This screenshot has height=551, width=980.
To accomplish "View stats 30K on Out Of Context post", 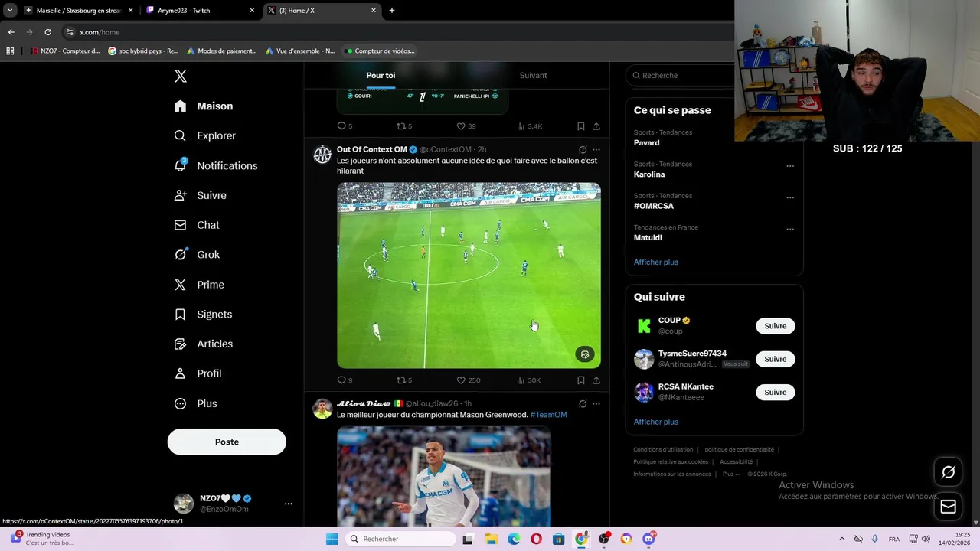I will 529,380.
